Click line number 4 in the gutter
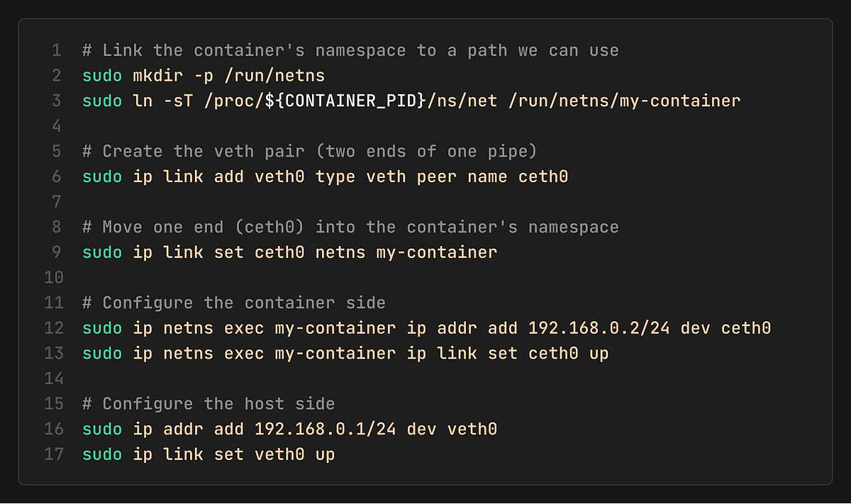This screenshot has height=504, width=851. pos(56,126)
